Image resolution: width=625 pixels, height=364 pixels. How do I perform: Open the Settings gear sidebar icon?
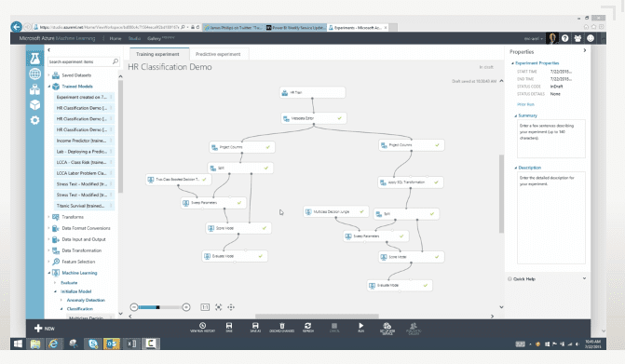(x=34, y=120)
